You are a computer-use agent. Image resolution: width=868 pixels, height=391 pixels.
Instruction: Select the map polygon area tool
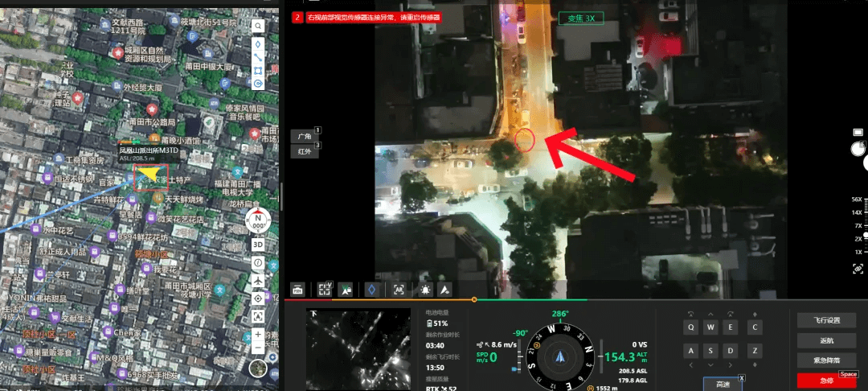click(x=258, y=70)
